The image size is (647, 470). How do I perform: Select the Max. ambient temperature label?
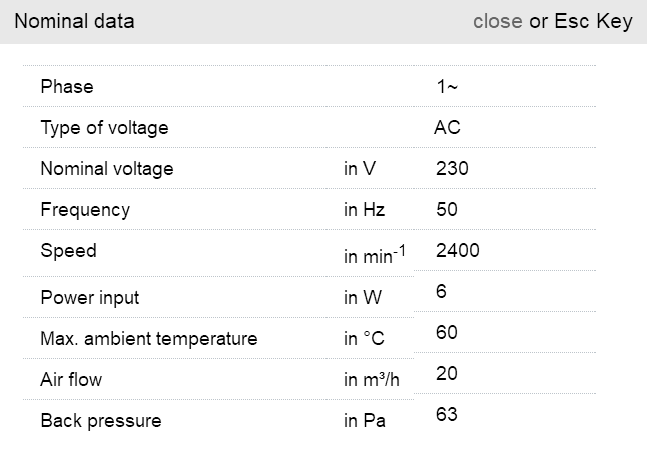149,339
